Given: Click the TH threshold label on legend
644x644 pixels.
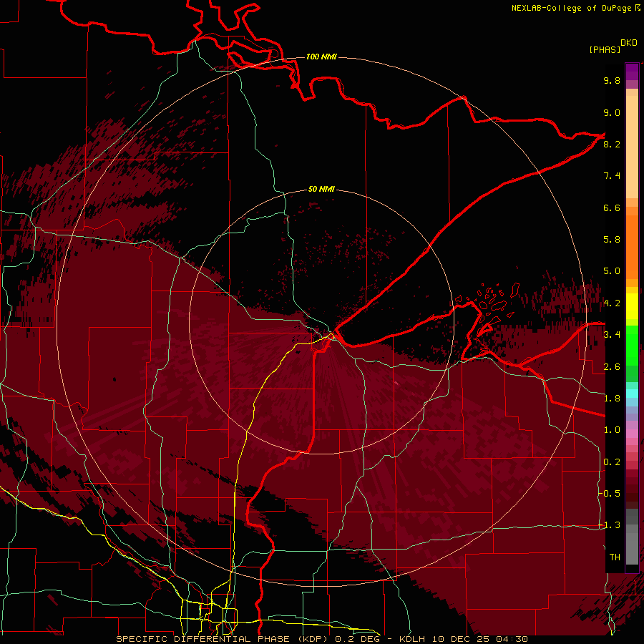Looking at the screenshot, I should pyautogui.click(x=615, y=557).
